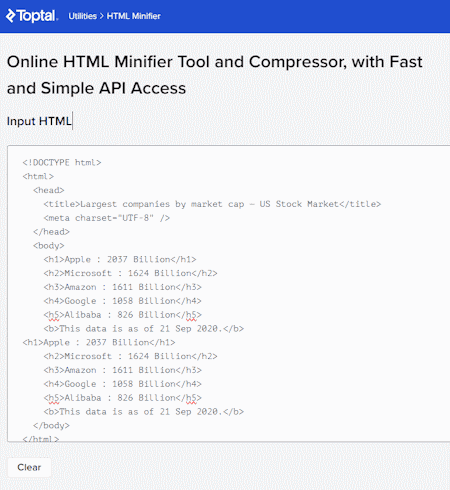Click the first Microsoft : 1624 Billion line
450x490 pixels.
pos(130,273)
